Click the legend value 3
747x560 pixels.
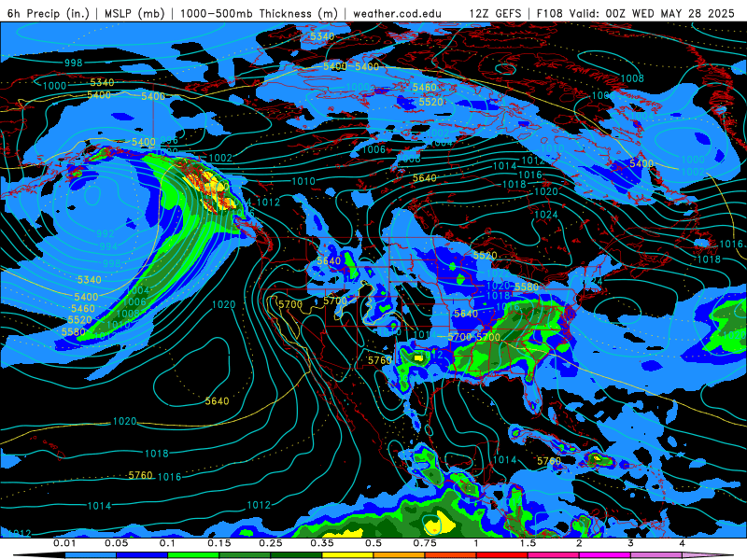coord(630,543)
